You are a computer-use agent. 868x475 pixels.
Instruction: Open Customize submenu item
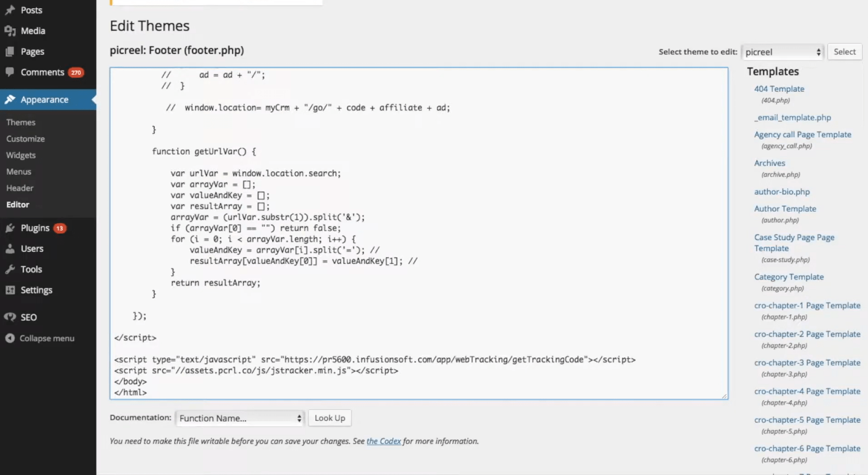(25, 138)
